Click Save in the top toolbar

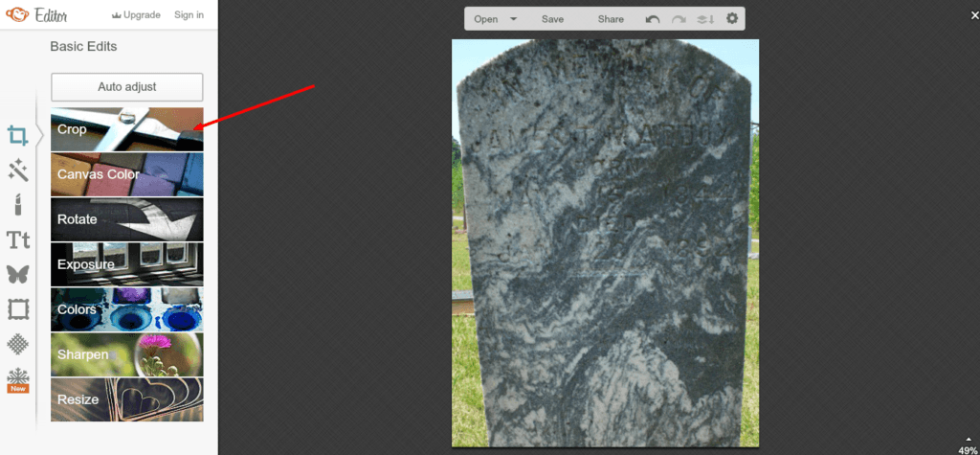tap(552, 19)
